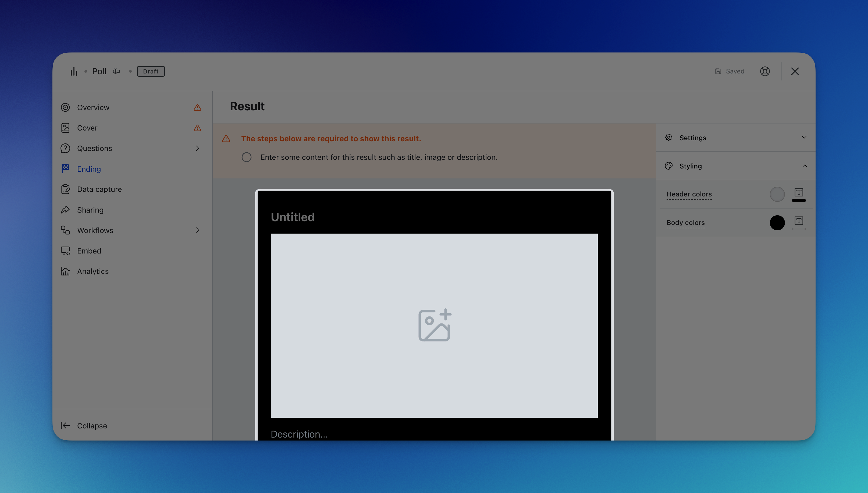
Task: Expand the Workflows submenu chevron
Action: 198,230
